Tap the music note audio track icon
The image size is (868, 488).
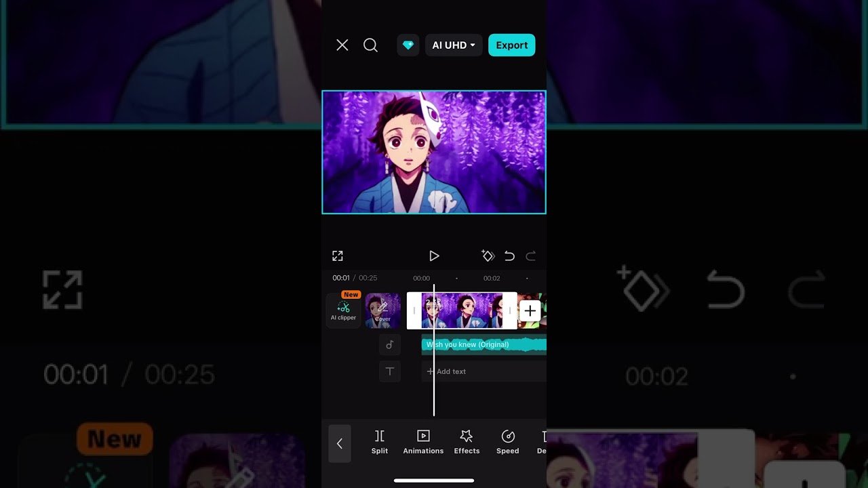click(390, 345)
